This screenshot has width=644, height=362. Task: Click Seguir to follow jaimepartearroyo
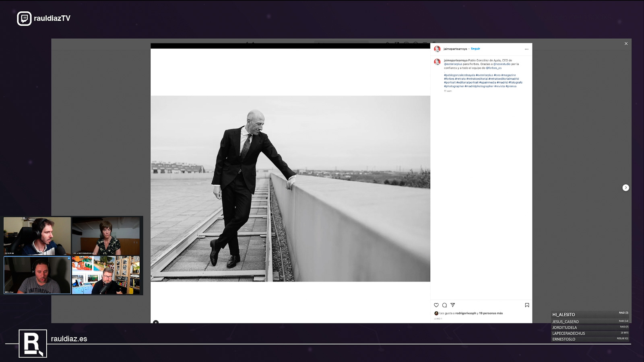475,49
